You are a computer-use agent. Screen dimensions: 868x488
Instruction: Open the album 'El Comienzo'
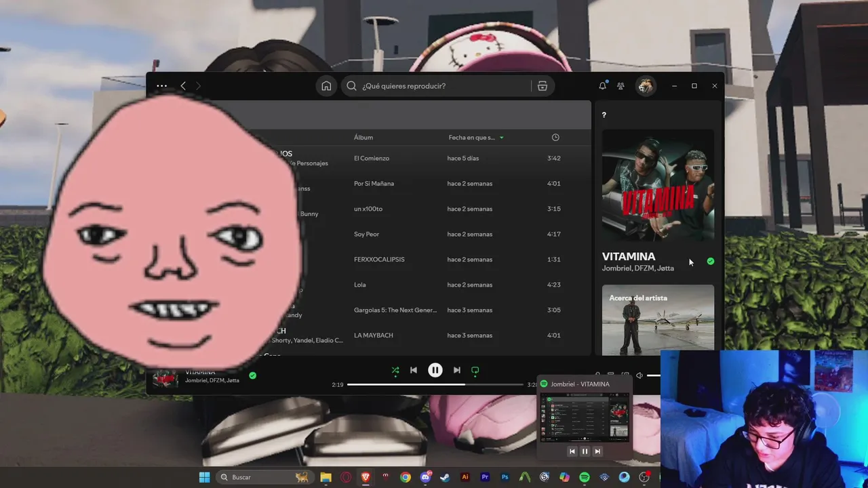click(x=372, y=159)
